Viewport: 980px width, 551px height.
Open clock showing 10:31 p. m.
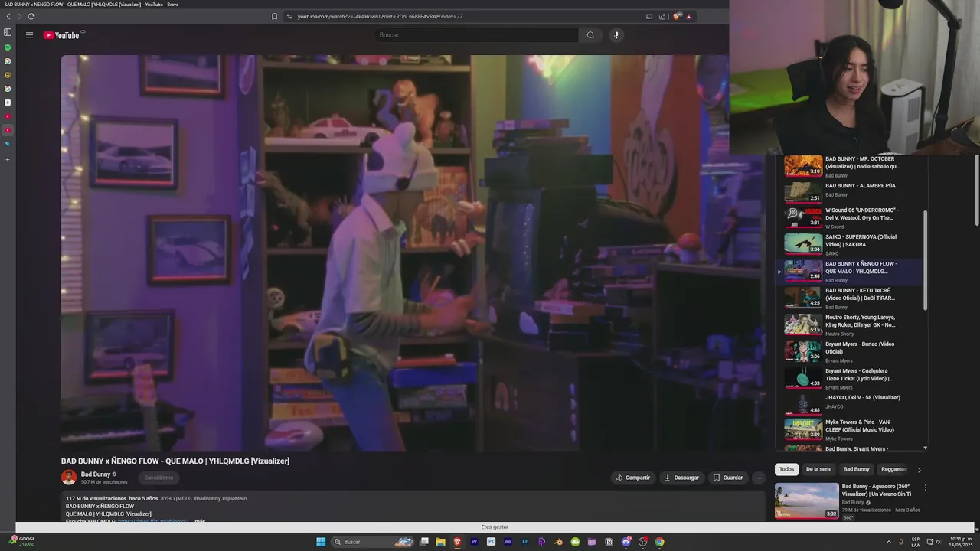(961, 542)
